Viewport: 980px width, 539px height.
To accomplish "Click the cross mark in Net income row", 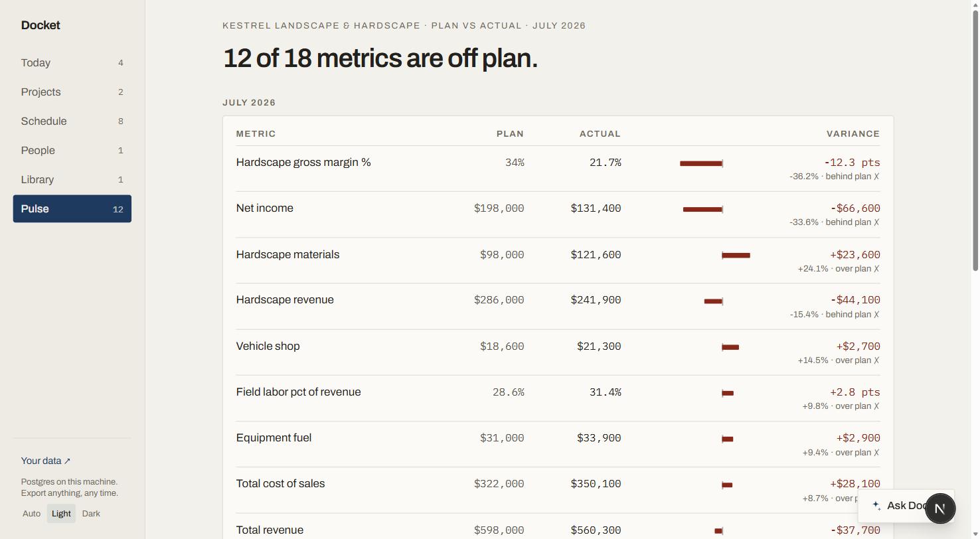I will pyautogui.click(x=876, y=222).
